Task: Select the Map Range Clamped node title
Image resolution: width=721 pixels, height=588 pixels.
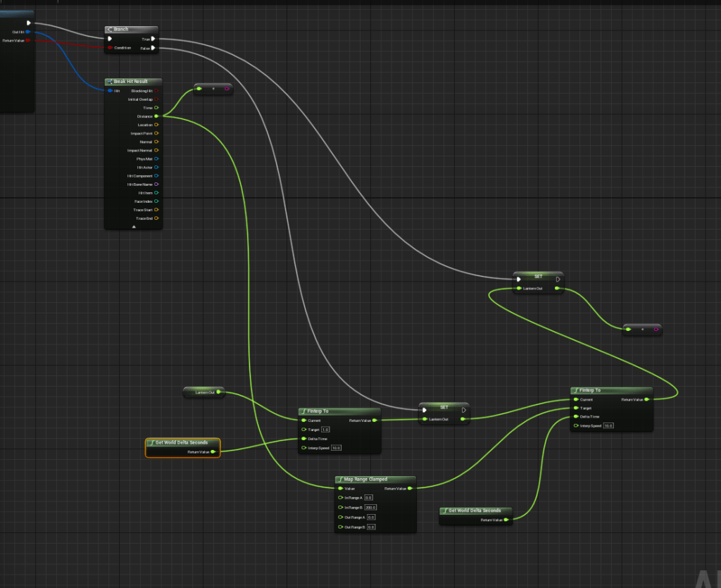Action: (x=365, y=479)
